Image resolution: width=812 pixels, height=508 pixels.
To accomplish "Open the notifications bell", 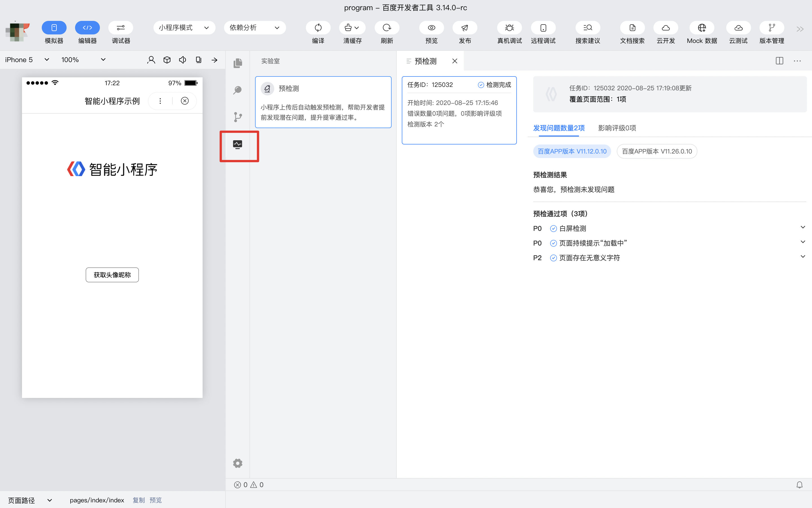I will click(799, 485).
